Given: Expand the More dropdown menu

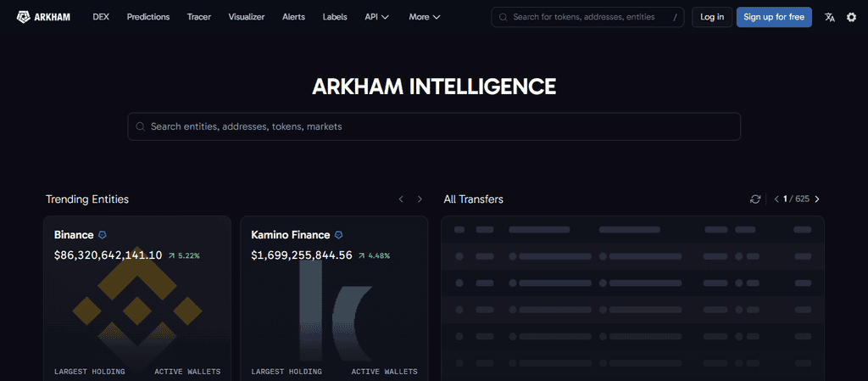Looking at the screenshot, I should 425,17.
